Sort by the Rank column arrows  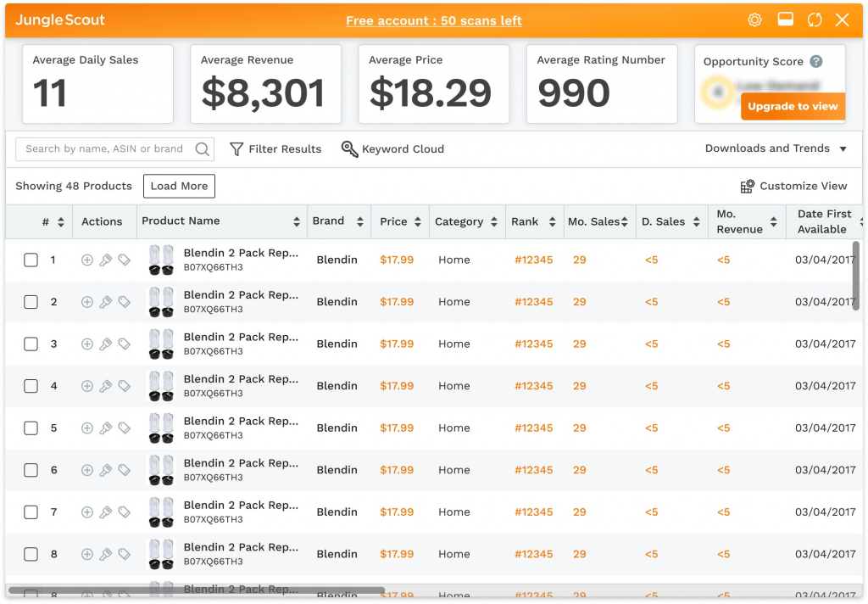click(x=552, y=221)
